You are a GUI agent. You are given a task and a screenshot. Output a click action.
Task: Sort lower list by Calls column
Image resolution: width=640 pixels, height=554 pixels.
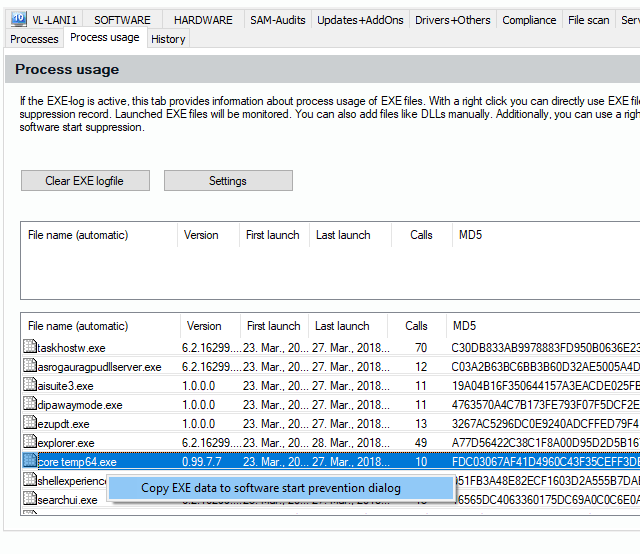(416, 326)
